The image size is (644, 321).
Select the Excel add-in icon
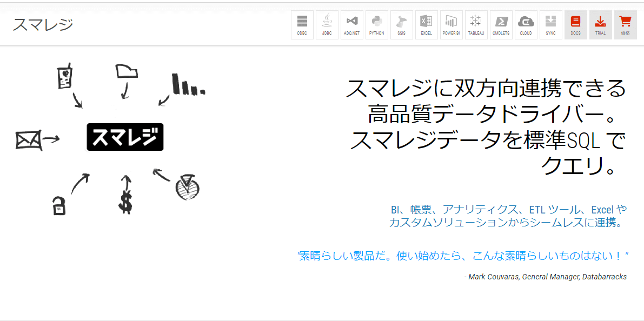click(426, 25)
